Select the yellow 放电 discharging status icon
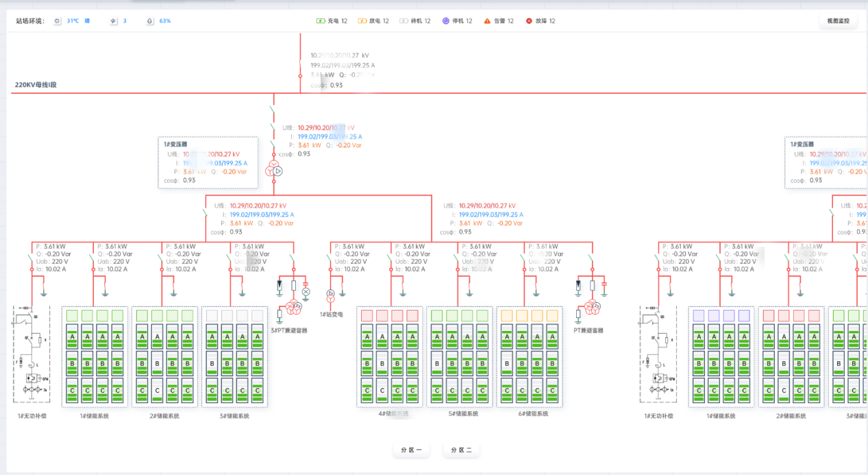868x475 pixels. (362, 21)
